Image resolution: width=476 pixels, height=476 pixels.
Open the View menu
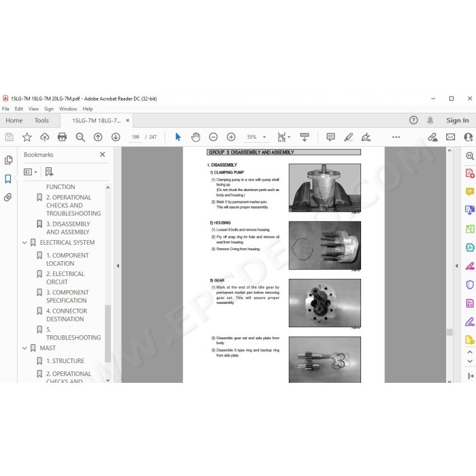pyautogui.click(x=33, y=109)
